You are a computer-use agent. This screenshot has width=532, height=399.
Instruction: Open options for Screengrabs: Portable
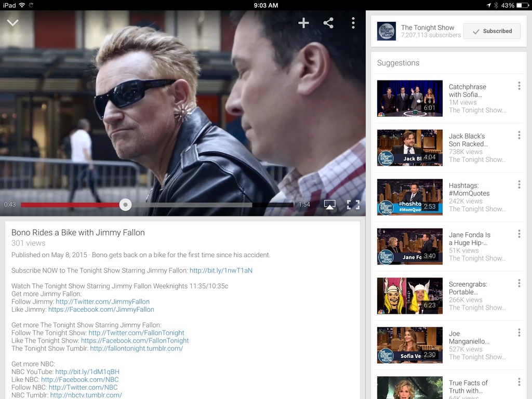coord(519,283)
